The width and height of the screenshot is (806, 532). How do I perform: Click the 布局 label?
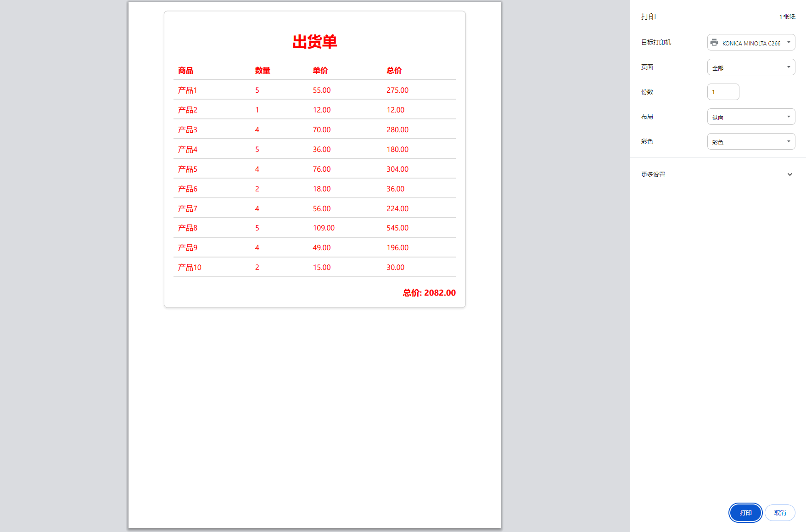coord(647,117)
